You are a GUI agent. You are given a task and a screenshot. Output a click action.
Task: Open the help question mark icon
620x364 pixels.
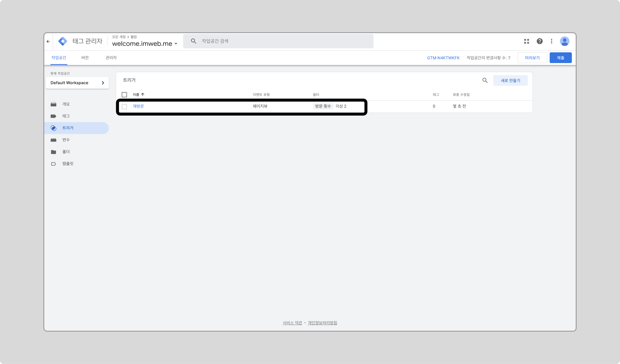(540, 41)
